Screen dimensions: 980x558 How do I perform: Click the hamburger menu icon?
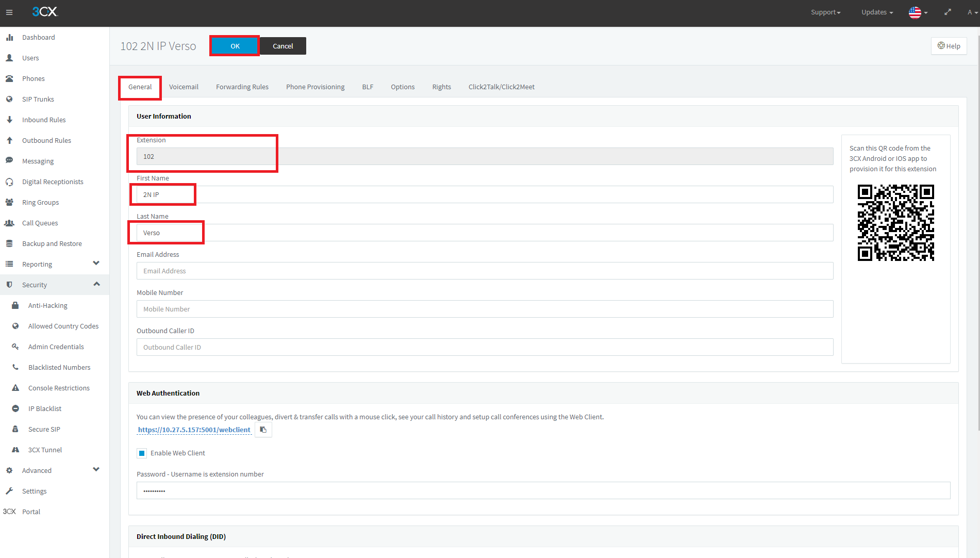[x=9, y=12]
